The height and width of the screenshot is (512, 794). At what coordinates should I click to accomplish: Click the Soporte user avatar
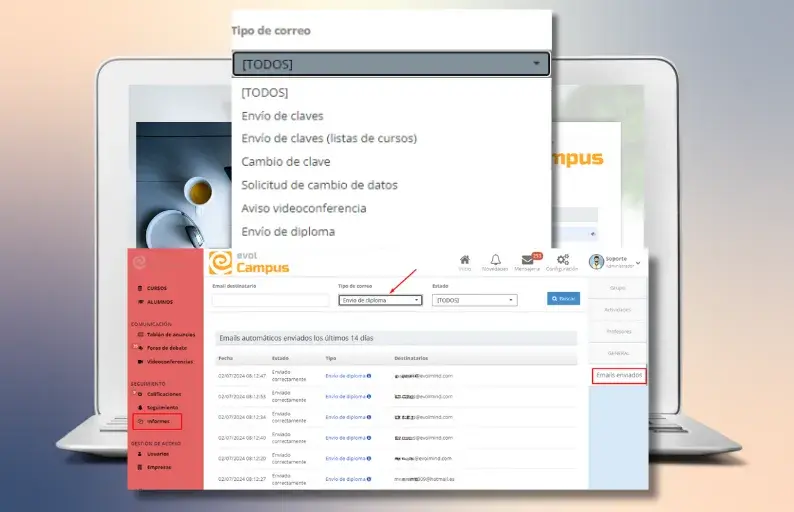(596, 261)
